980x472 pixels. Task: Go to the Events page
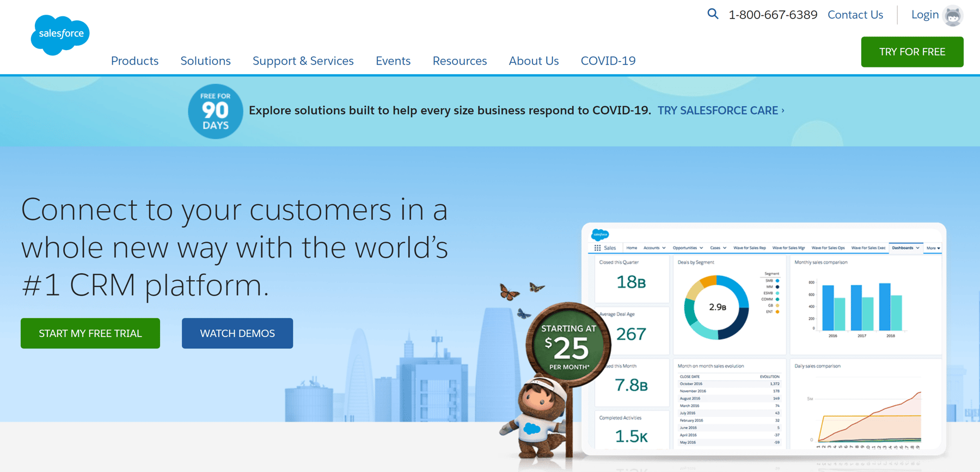click(x=393, y=61)
